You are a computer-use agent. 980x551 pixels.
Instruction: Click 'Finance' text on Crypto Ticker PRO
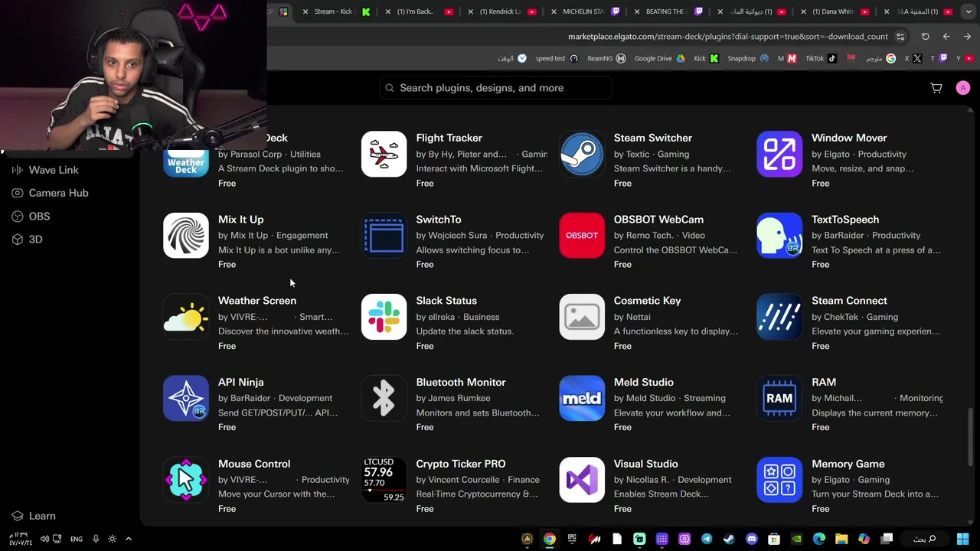click(x=524, y=480)
